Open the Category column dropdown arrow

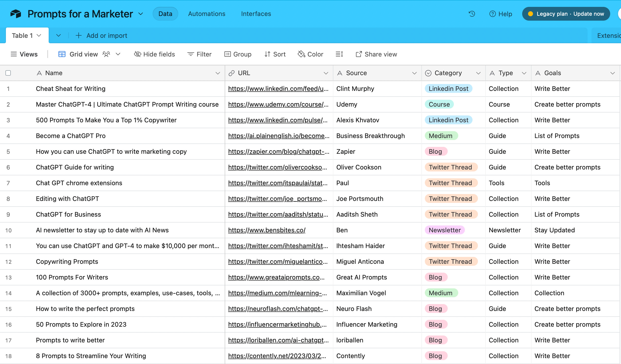[478, 73]
